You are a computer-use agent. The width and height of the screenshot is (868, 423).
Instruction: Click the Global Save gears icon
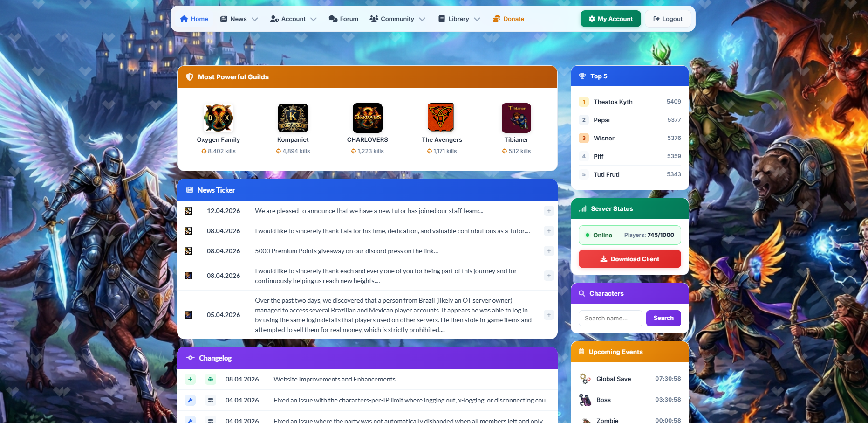click(585, 379)
